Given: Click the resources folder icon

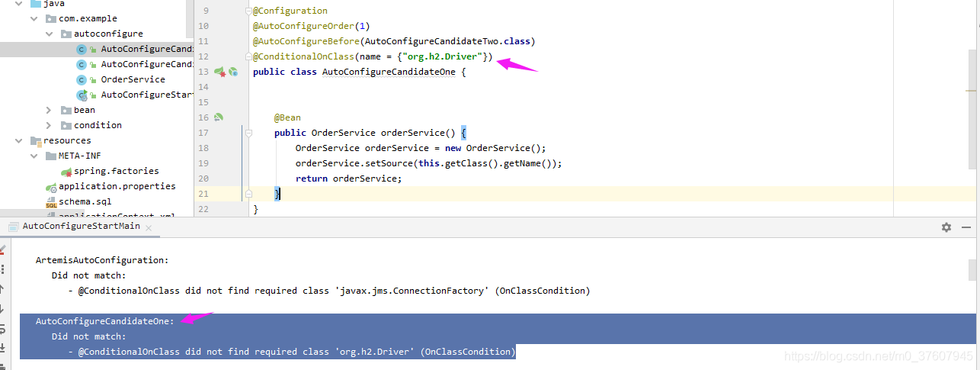Looking at the screenshot, I should pyautogui.click(x=36, y=140).
